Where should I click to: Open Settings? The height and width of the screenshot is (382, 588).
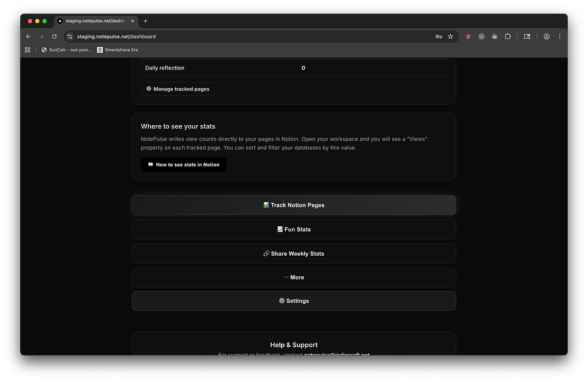tap(294, 301)
